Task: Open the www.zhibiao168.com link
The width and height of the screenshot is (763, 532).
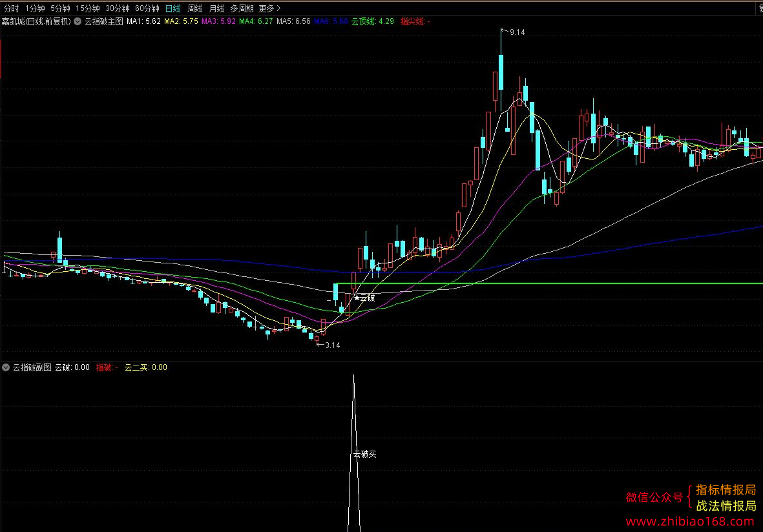Action: point(690,521)
